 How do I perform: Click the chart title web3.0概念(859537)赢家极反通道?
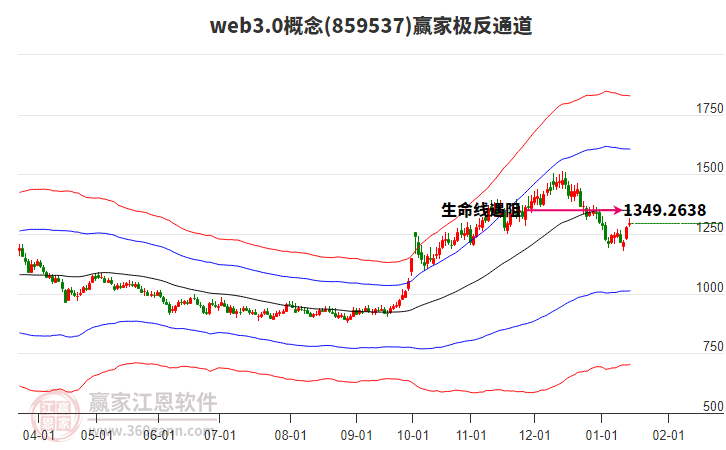tap(371, 25)
